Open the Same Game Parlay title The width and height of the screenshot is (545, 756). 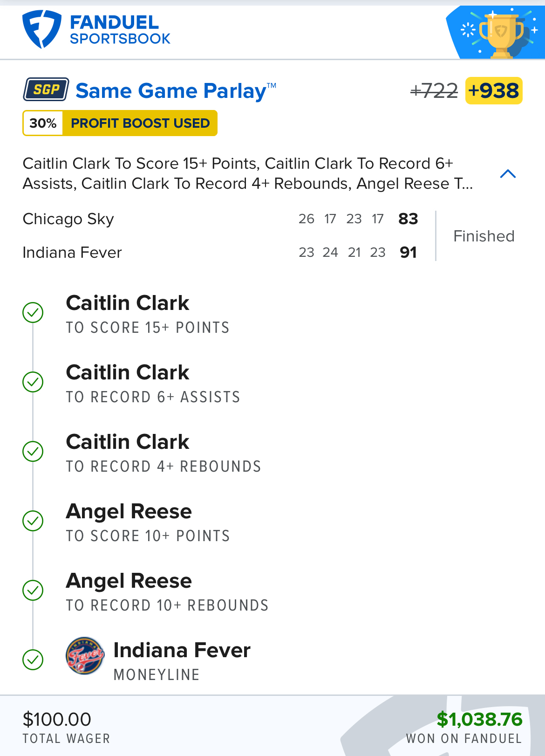[x=171, y=91]
